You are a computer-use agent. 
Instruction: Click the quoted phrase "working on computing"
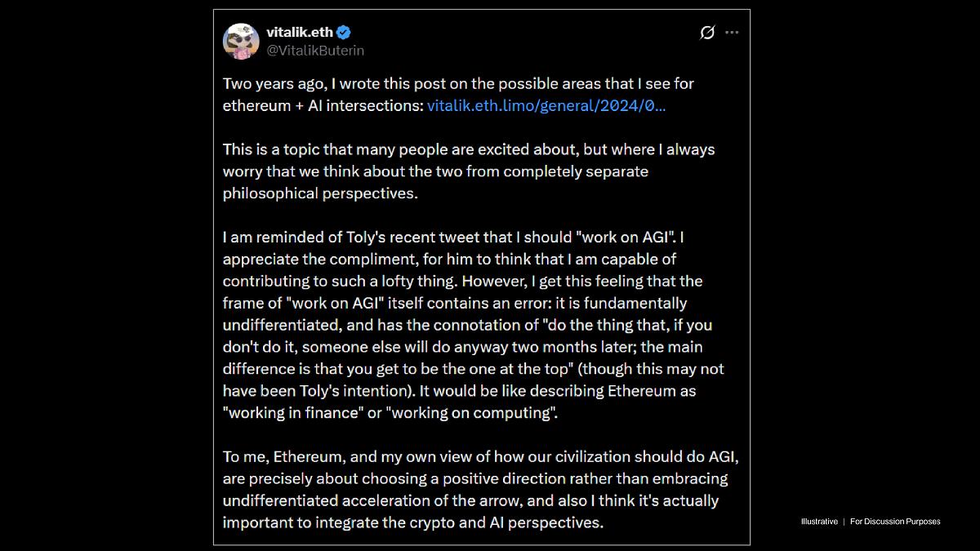click(470, 413)
